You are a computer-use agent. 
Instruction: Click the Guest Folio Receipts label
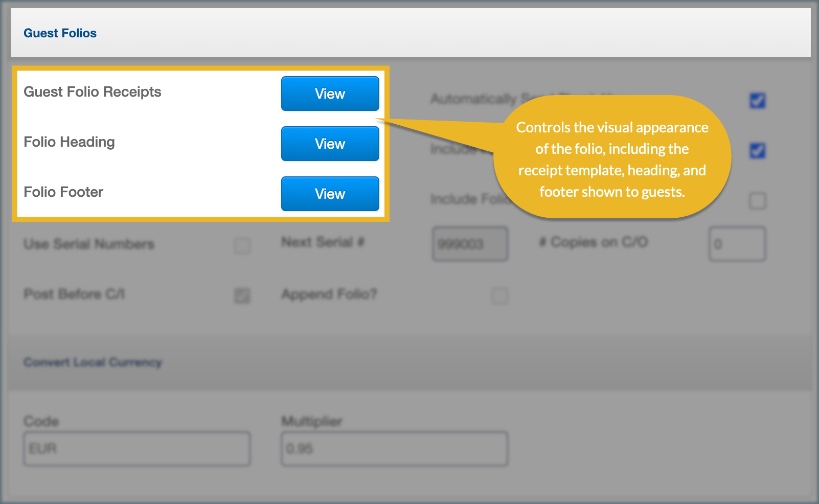tap(93, 92)
